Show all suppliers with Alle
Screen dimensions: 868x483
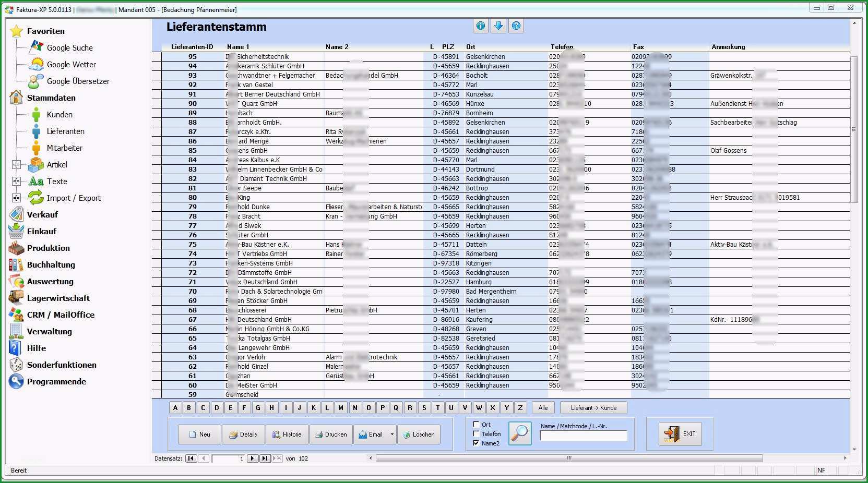click(x=543, y=408)
